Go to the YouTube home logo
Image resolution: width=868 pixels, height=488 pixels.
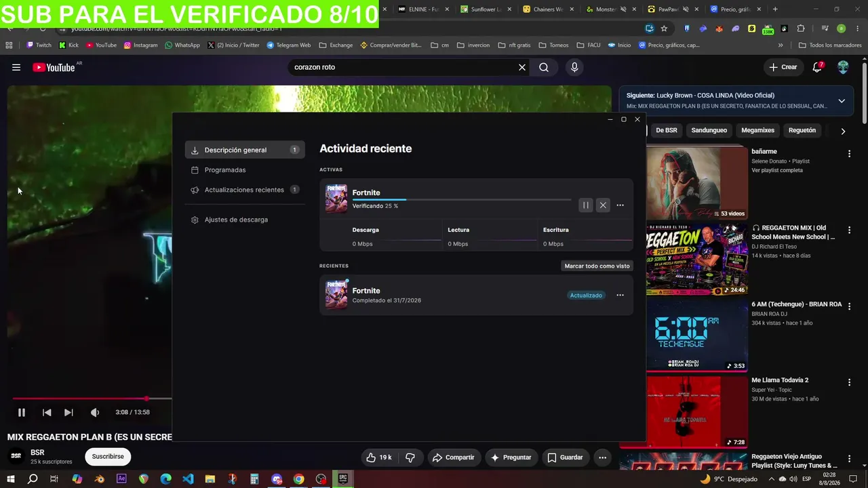point(54,67)
